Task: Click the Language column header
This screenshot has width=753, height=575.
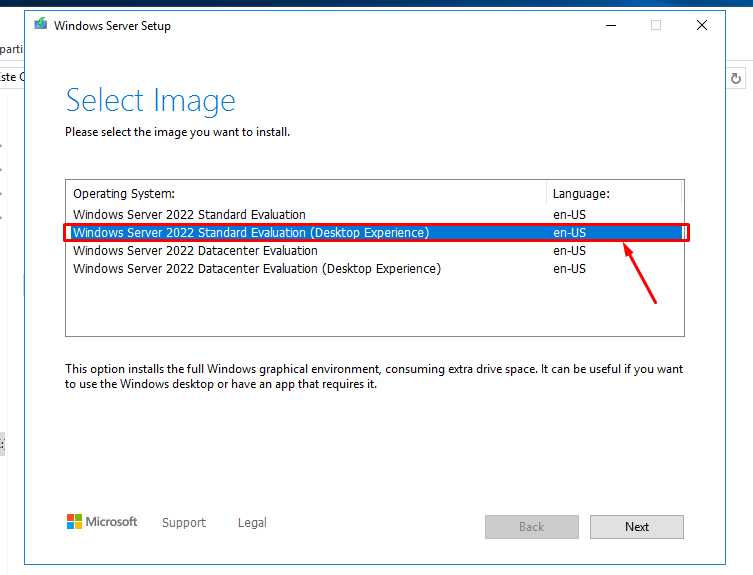Action: coord(614,194)
